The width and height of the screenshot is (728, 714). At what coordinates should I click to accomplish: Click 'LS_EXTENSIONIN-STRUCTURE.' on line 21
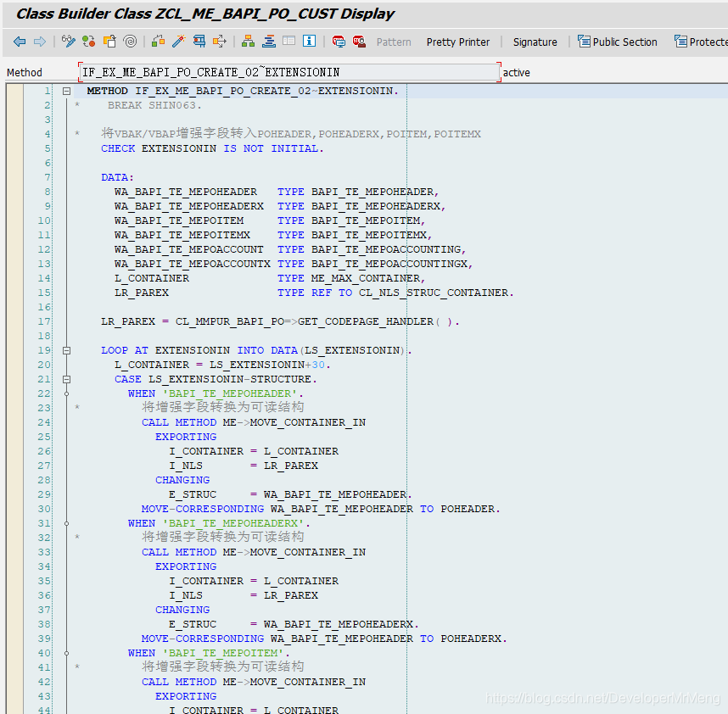click(x=232, y=379)
